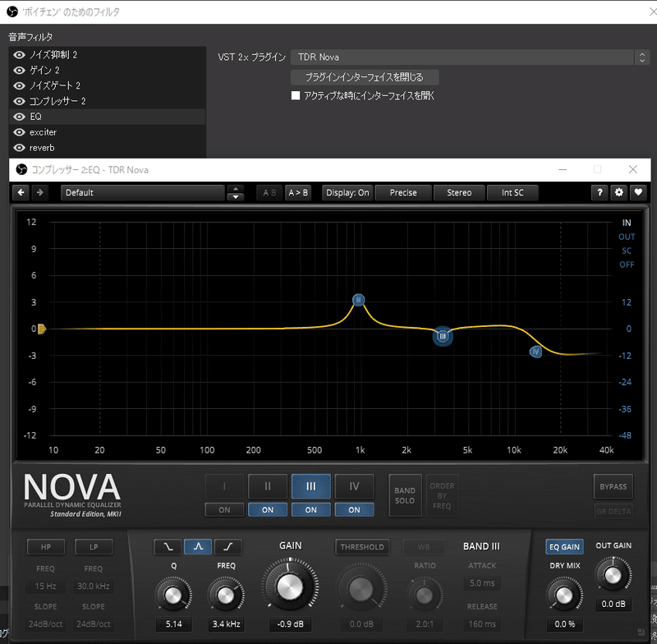Select band III tab
This screenshot has width=657, height=644.
[x=311, y=486]
